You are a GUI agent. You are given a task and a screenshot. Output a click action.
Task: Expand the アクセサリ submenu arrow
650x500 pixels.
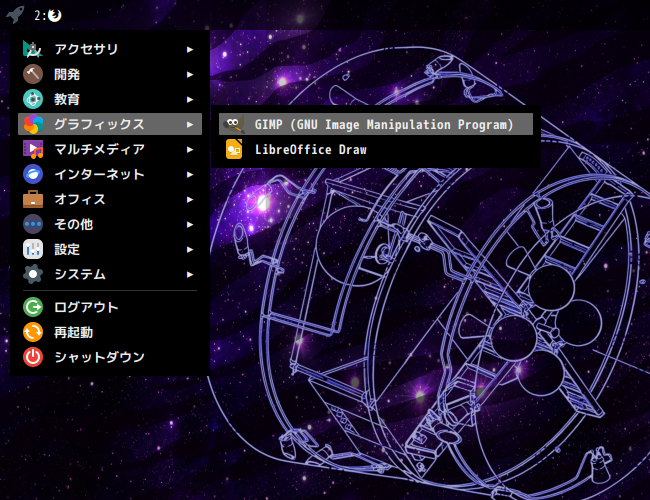(190, 49)
